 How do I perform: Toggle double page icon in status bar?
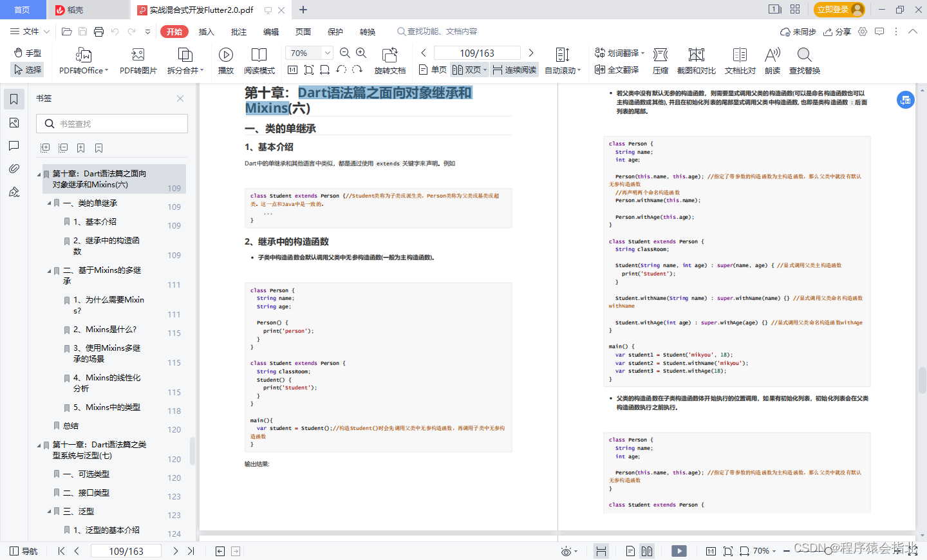click(647, 551)
